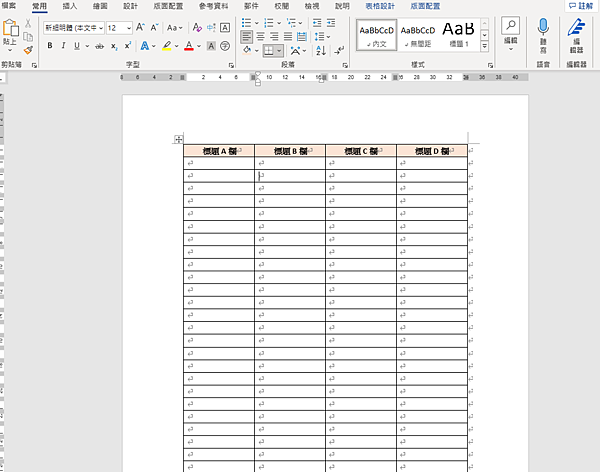
Task: Decrease font size with the smaller A
Action: pos(154,28)
